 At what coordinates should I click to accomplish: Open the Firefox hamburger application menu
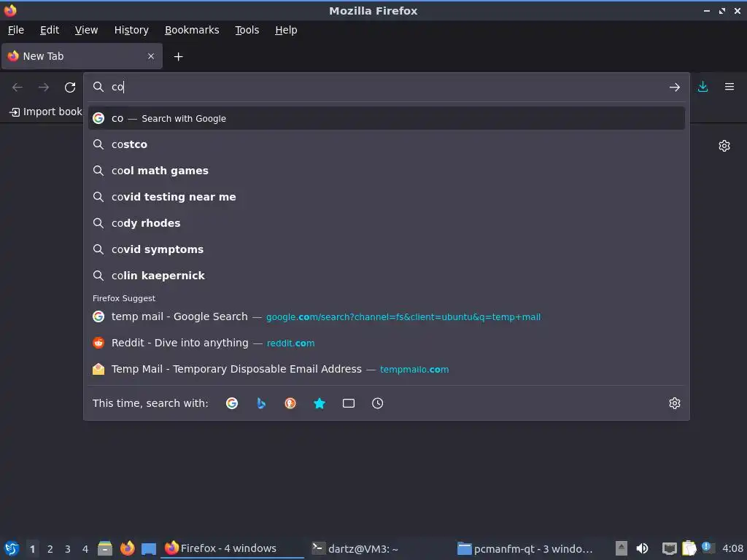pos(729,87)
